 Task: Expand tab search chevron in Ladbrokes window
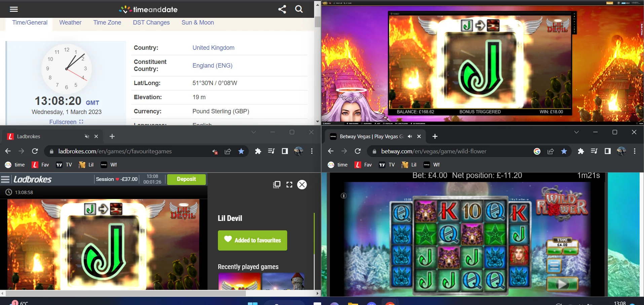click(x=254, y=132)
